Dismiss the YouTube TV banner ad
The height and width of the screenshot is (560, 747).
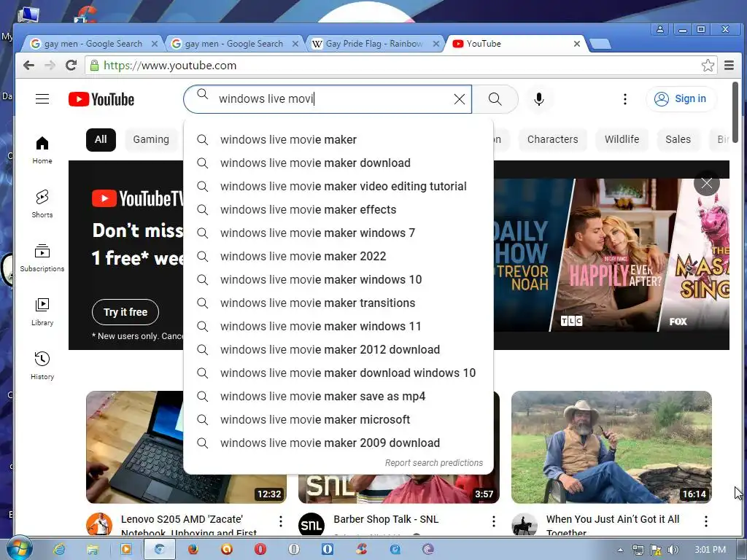[x=706, y=183]
